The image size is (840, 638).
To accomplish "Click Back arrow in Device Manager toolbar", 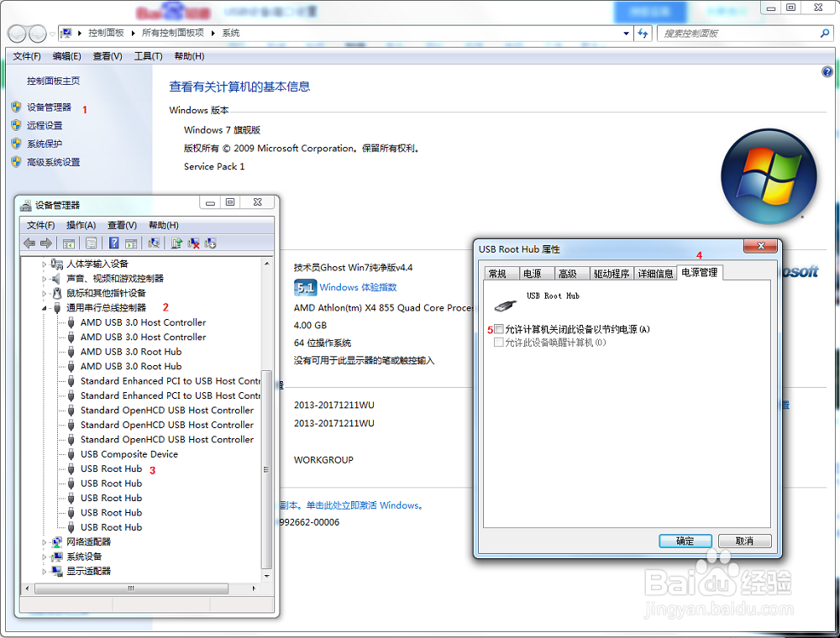I will tap(29, 243).
